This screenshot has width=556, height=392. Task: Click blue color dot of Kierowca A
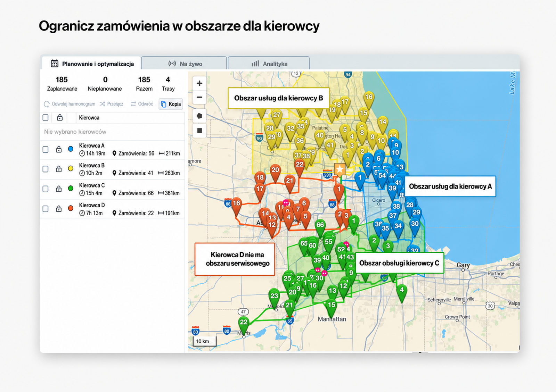click(71, 149)
